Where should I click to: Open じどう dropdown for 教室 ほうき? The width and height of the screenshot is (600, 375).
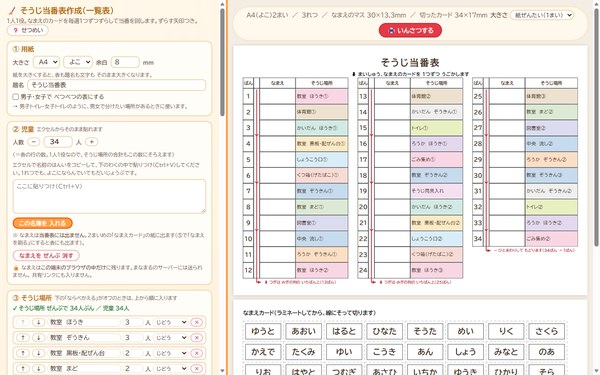171,322
